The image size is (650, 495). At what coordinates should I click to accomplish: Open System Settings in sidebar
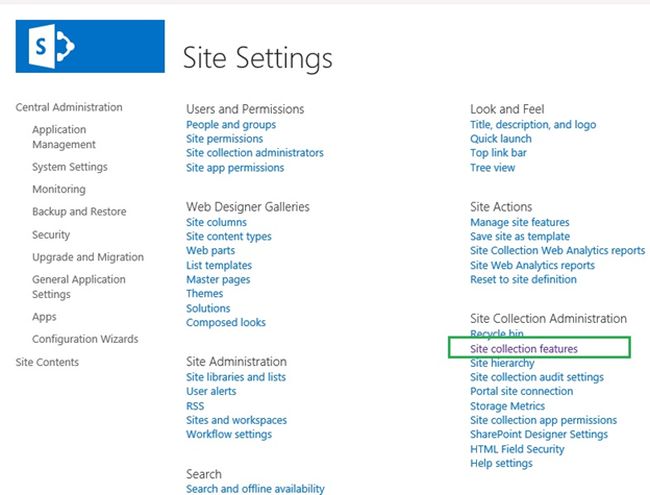pyautogui.click(x=70, y=167)
